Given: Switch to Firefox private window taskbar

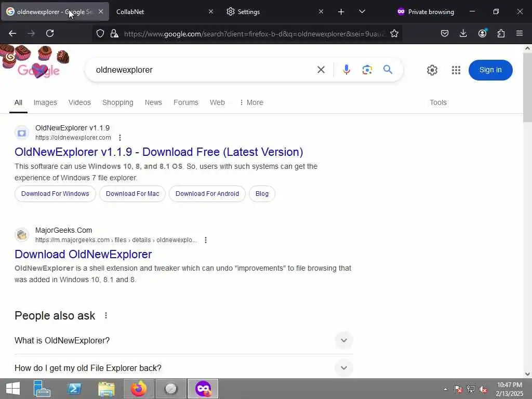Looking at the screenshot, I should tap(203, 389).
